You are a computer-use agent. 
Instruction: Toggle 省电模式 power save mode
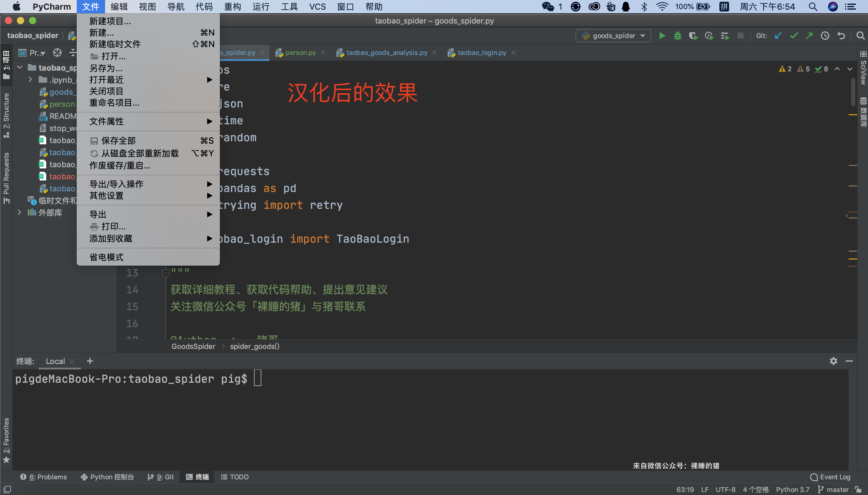[106, 257]
